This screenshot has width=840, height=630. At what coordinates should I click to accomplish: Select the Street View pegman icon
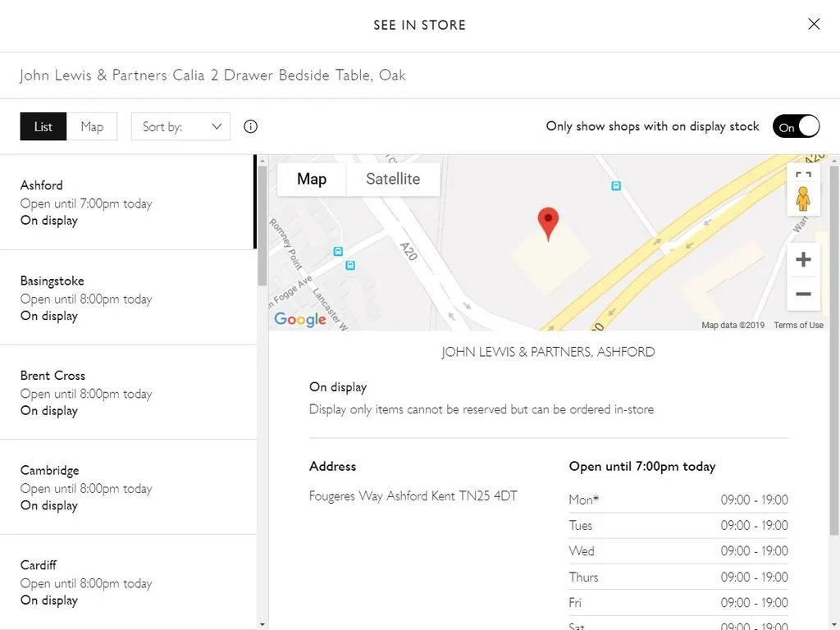(802, 199)
